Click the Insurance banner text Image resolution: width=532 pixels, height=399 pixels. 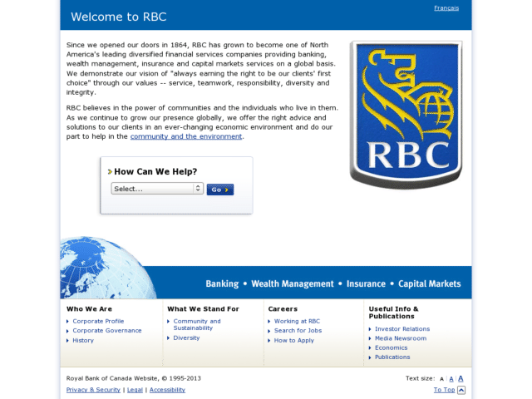click(366, 283)
